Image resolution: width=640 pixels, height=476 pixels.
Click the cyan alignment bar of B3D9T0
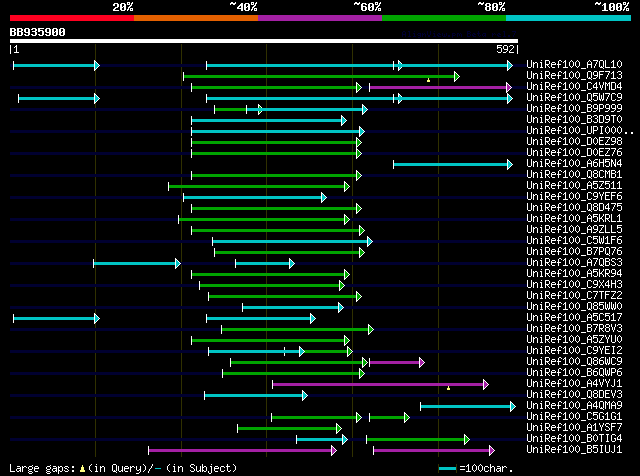[269, 120]
